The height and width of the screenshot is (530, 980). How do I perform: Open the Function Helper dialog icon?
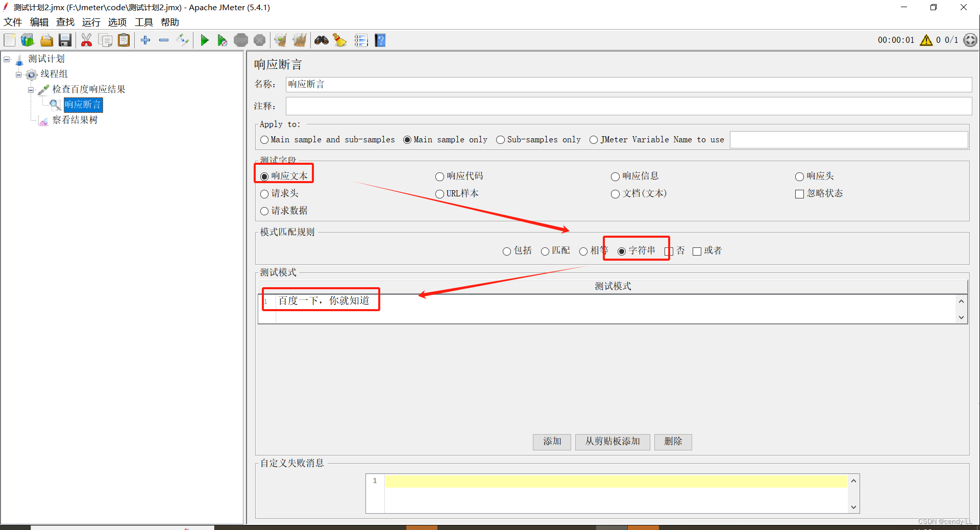coord(361,40)
